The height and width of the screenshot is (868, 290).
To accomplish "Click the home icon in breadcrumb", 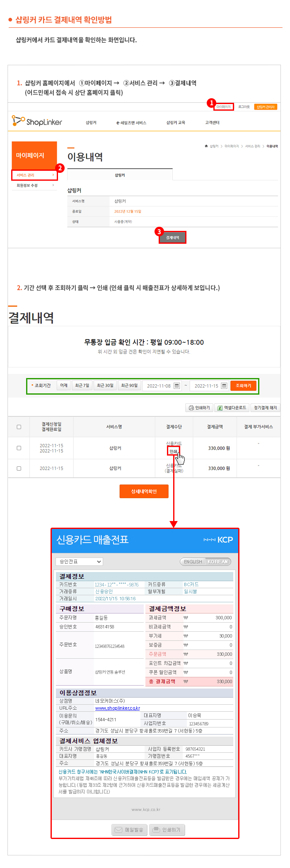I will pyautogui.click(x=206, y=146).
